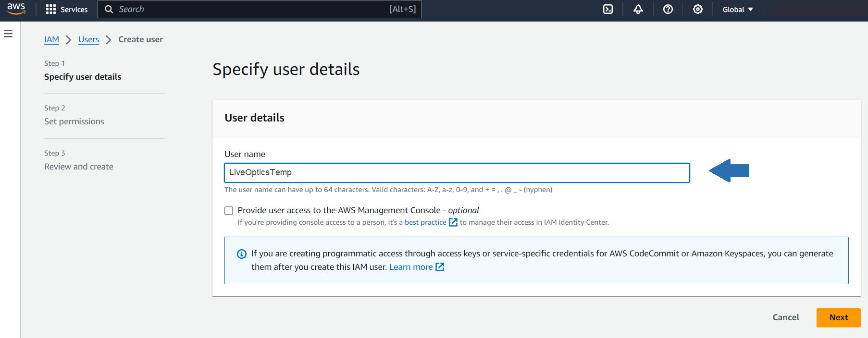This screenshot has width=868, height=338.
Task: Focus the User name input field
Action: click(457, 173)
